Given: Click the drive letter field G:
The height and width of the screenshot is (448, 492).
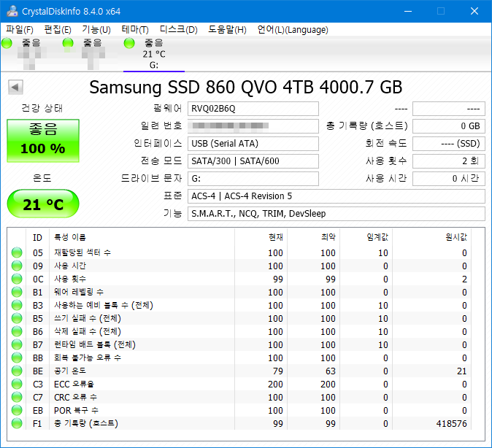Looking at the screenshot, I should 253,179.
